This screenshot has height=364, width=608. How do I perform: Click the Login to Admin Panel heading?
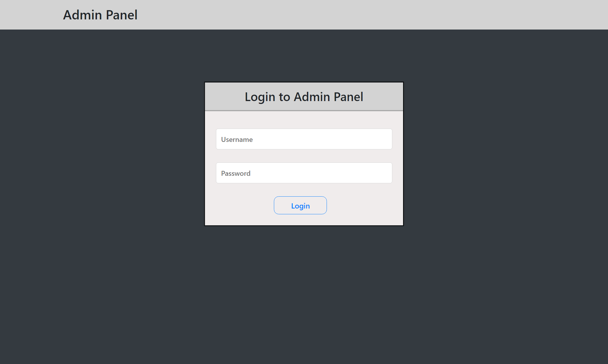304,96
